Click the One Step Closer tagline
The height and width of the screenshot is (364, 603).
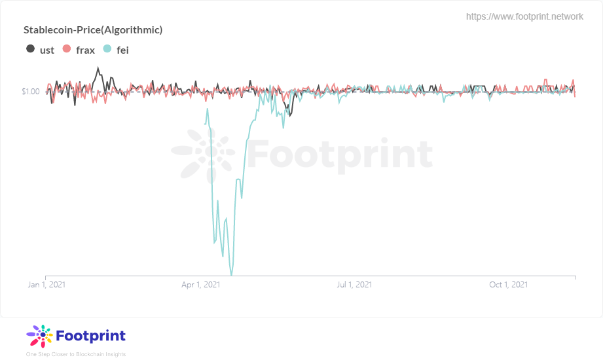tap(76, 354)
